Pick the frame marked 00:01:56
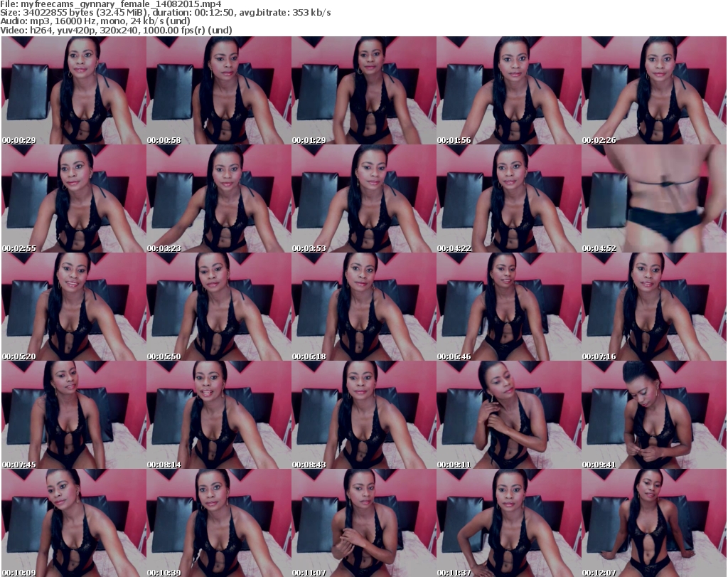The width and height of the screenshot is (728, 577). [509, 90]
